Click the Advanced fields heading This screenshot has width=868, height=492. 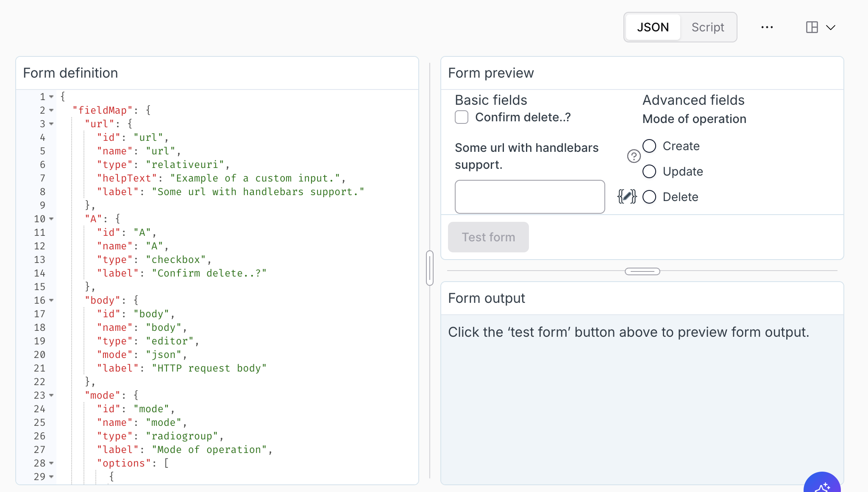tap(693, 100)
